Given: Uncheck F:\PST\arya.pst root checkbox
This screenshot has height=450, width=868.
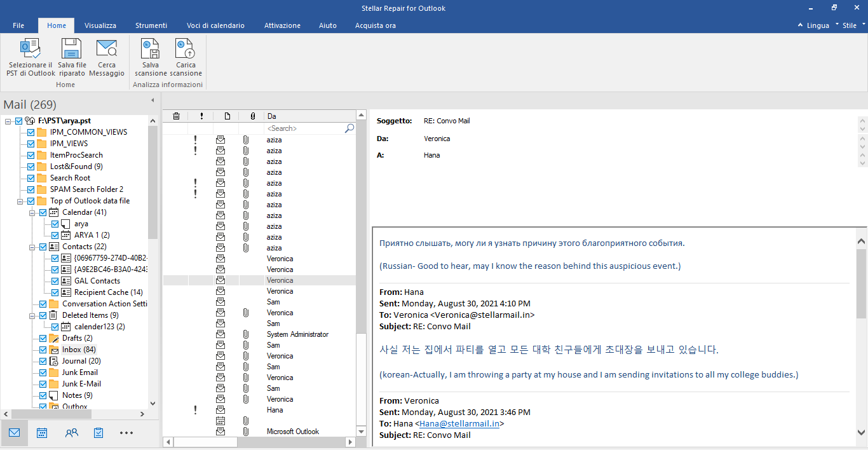Looking at the screenshot, I should [19, 121].
